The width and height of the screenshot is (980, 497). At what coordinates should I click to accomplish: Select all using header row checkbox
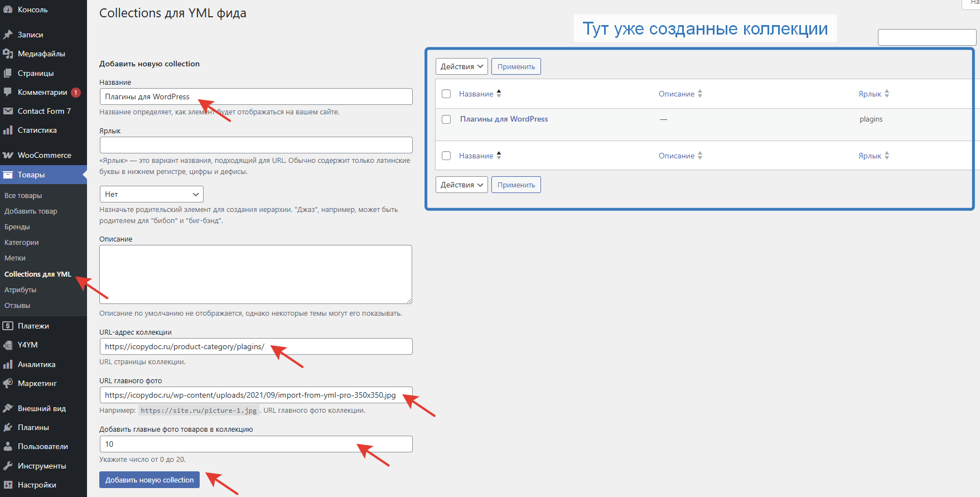pyautogui.click(x=446, y=94)
